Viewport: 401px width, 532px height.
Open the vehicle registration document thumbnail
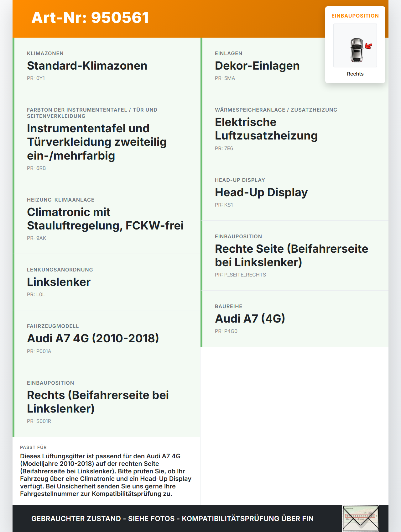tap(361, 519)
